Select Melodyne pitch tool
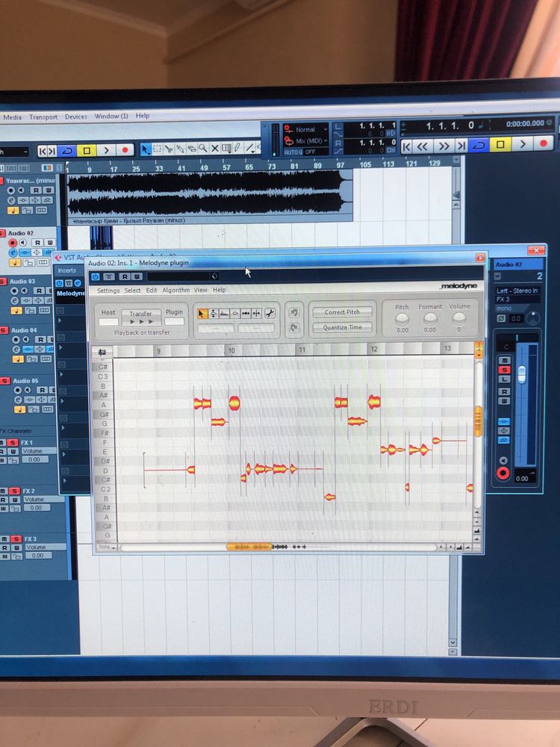 [x=214, y=314]
